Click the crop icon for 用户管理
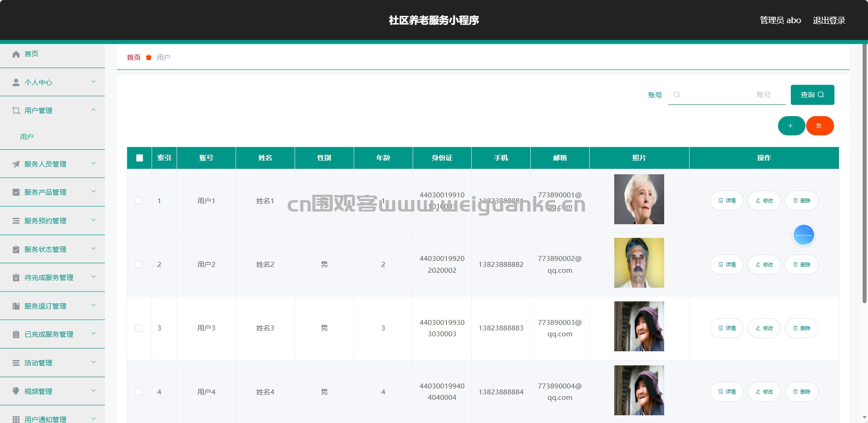 point(16,110)
